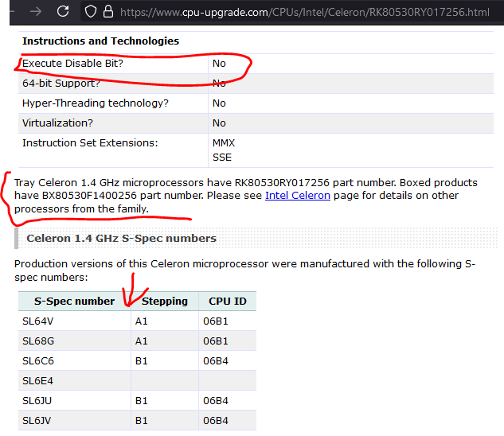The height and width of the screenshot is (436, 504).
Task: Click the 'Virtualization?' row label
Action: pyautogui.click(x=57, y=123)
